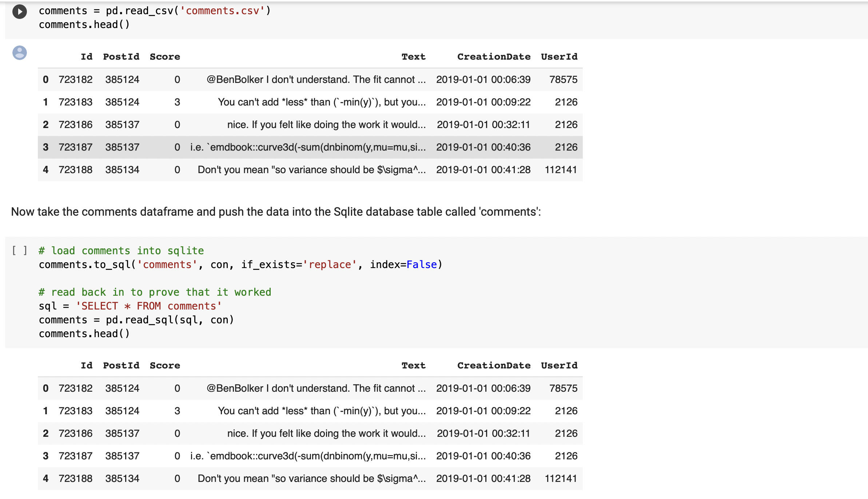Click the Score column header in the output table
868x499 pixels.
point(164,56)
